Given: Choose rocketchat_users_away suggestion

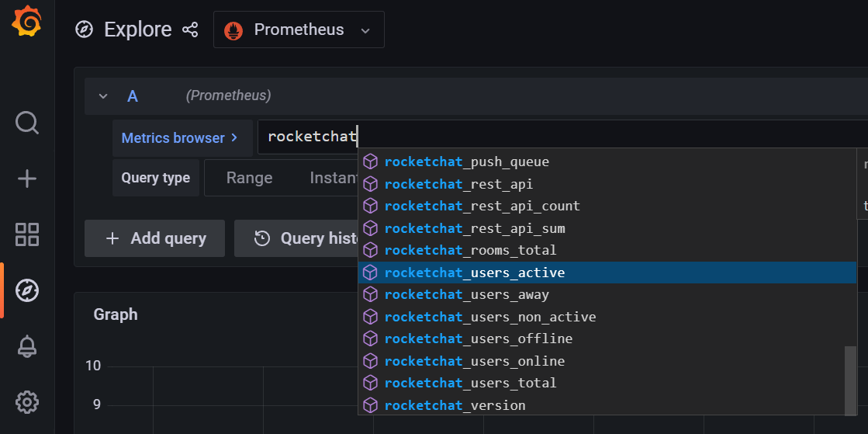Looking at the screenshot, I should (607, 295).
